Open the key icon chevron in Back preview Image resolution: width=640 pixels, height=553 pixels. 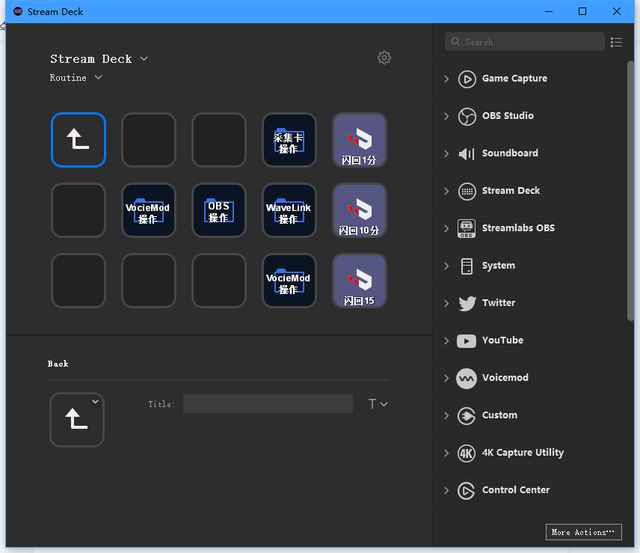[x=95, y=402]
